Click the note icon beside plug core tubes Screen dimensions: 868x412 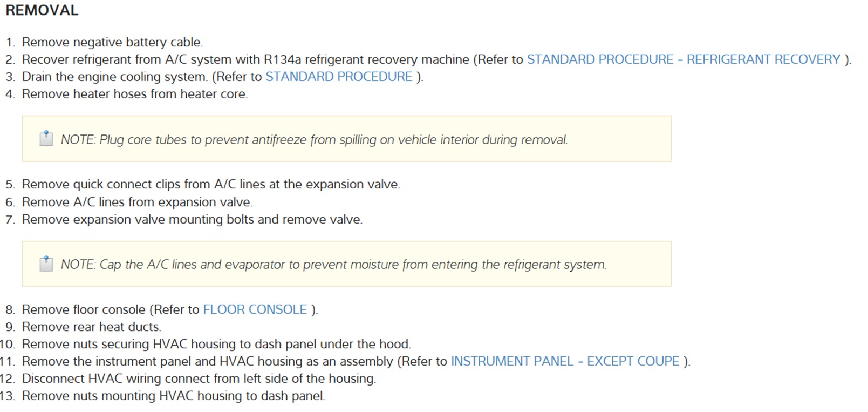click(46, 139)
